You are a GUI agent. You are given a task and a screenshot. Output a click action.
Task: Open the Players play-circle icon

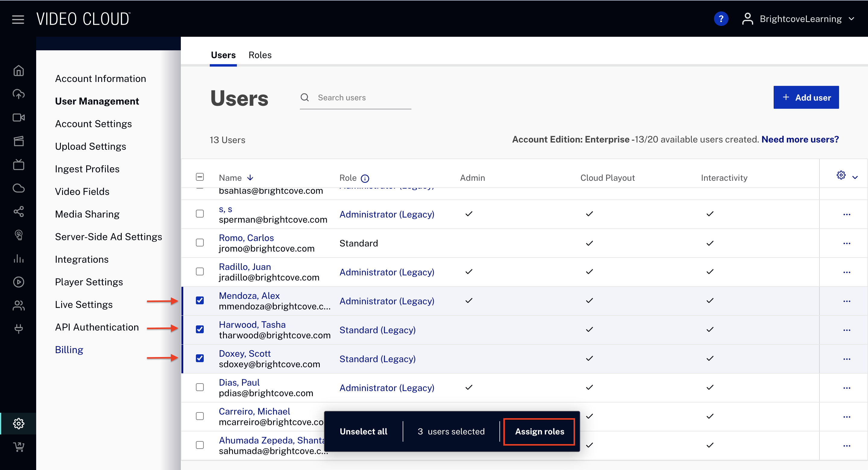tap(18, 282)
